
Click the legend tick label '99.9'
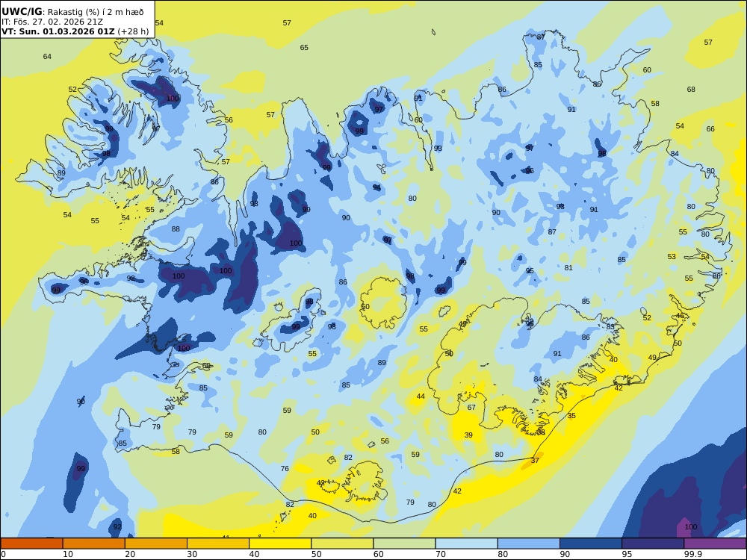click(692, 554)
